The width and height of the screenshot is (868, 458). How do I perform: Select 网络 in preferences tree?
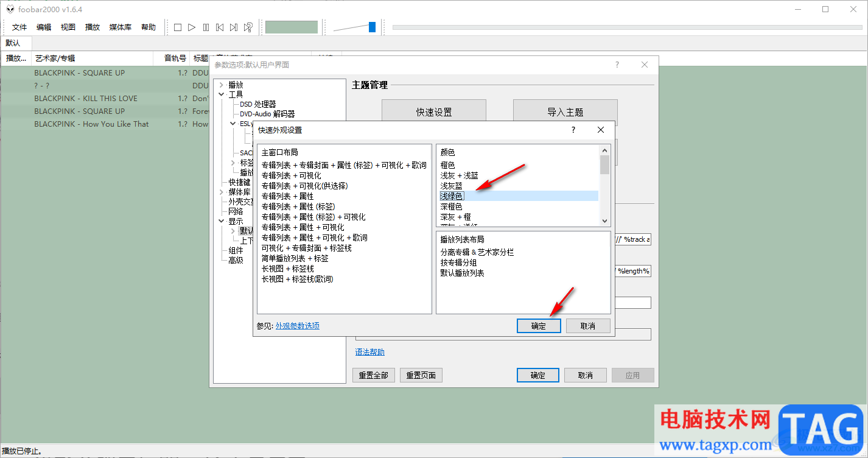coord(236,211)
